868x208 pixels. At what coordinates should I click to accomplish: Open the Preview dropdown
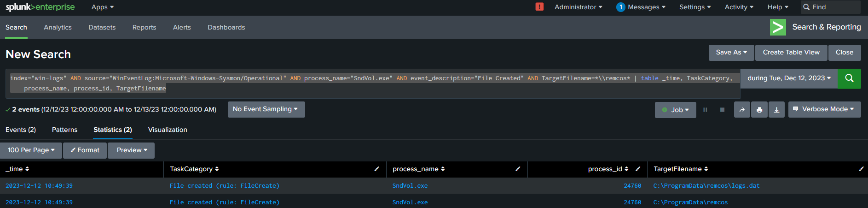coord(131,150)
